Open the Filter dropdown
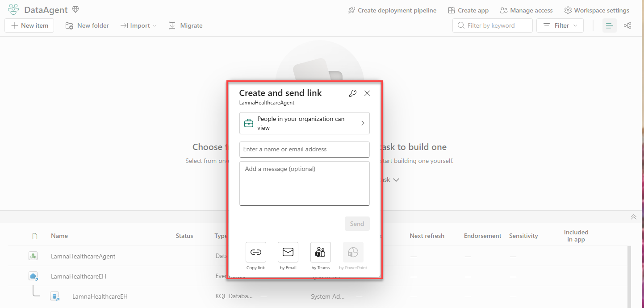The height and width of the screenshot is (308, 644). (x=560, y=25)
